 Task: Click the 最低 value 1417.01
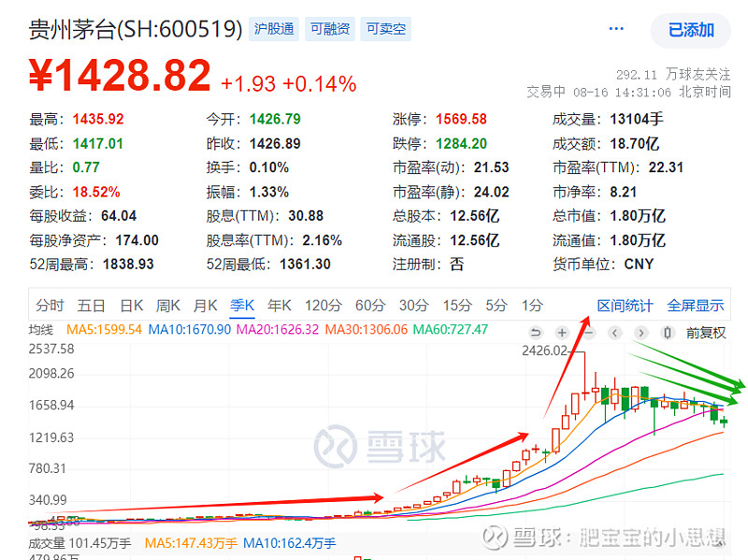point(98,144)
